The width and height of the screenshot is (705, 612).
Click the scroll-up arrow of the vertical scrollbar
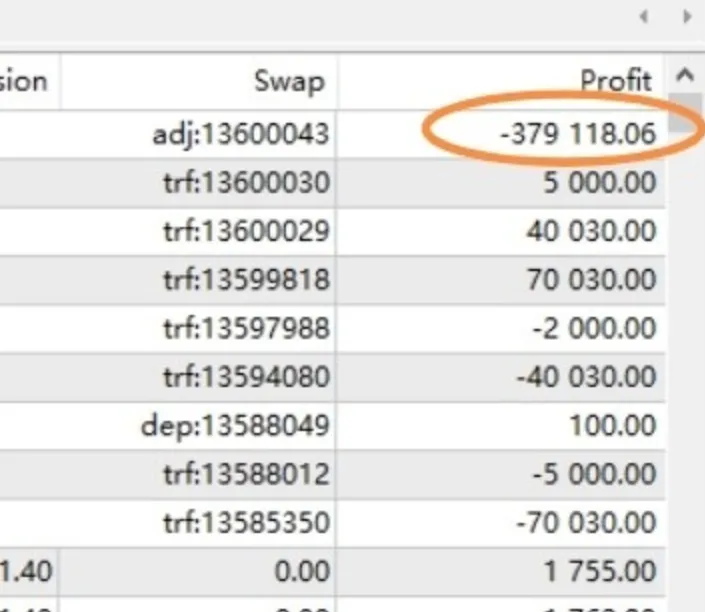(684, 75)
